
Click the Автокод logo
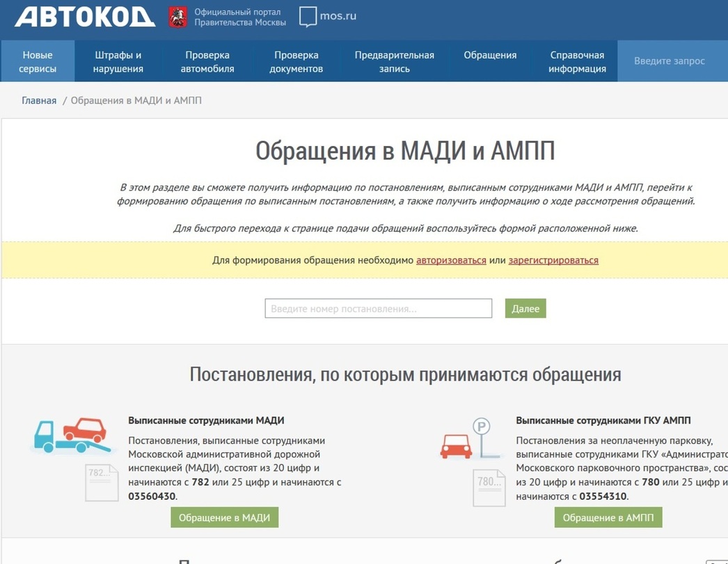click(x=85, y=17)
